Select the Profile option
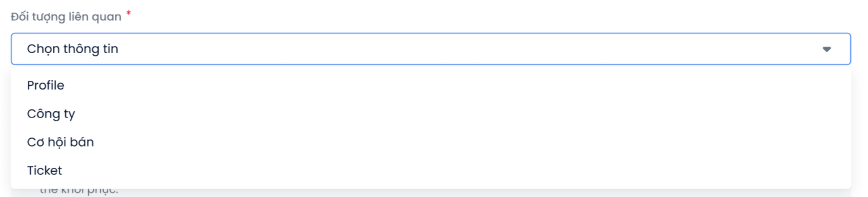This screenshot has height=197, width=868. click(x=430, y=85)
